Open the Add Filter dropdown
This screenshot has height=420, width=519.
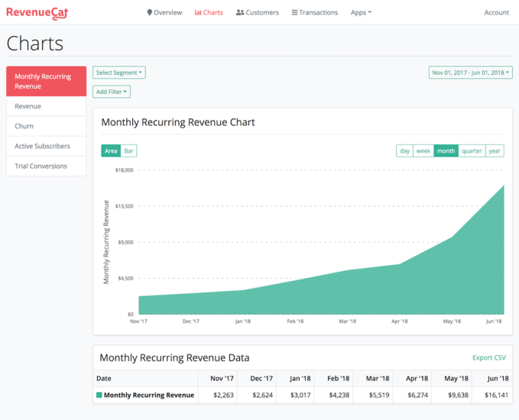112,92
